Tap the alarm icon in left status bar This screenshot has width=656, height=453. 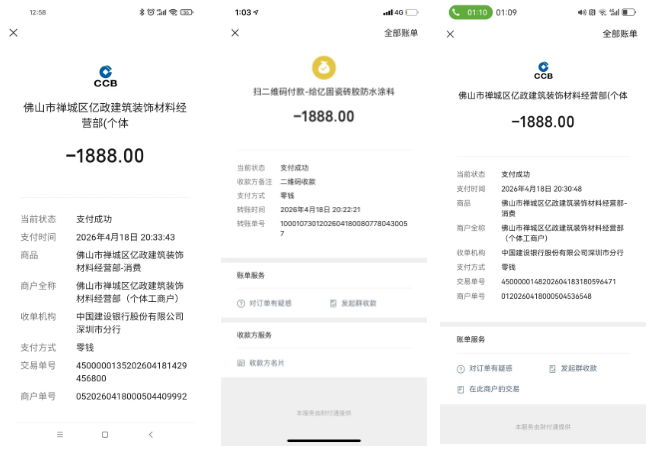point(151,13)
